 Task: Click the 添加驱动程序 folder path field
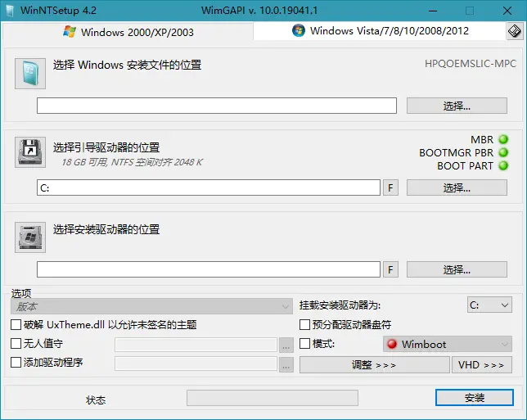[x=196, y=364]
